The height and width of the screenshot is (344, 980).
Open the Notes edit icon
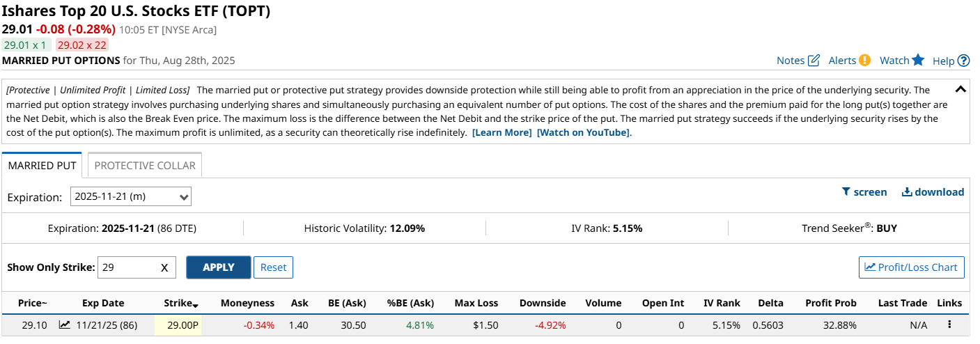814,61
